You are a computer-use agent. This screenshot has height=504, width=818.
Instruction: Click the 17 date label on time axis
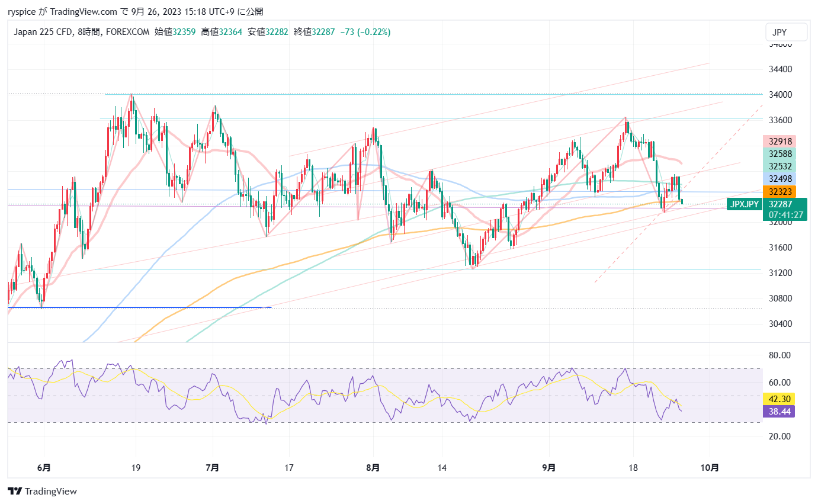pos(288,468)
